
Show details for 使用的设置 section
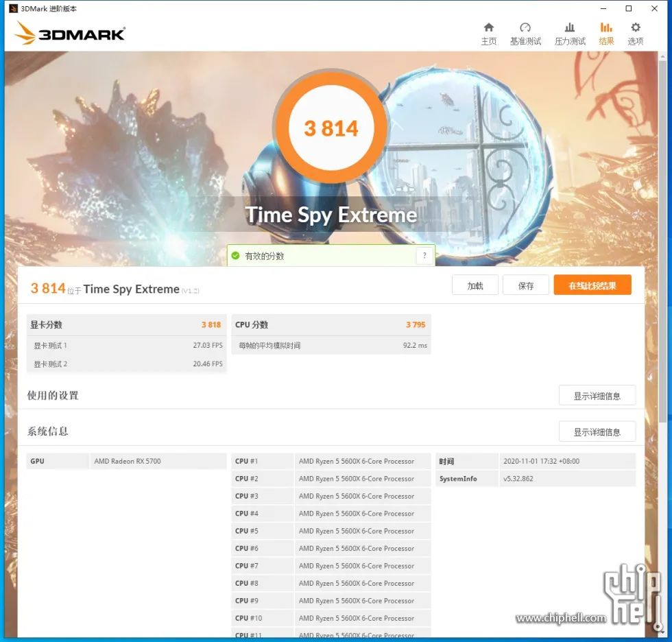(x=597, y=396)
